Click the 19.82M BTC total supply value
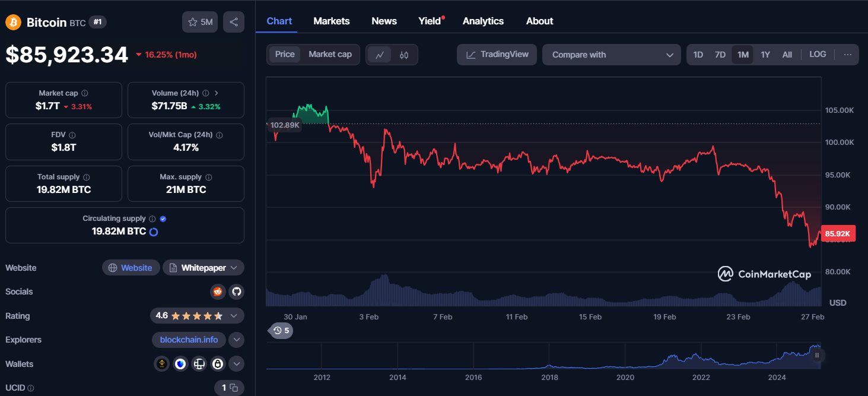The width and height of the screenshot is (868, 396). [64, 190]
